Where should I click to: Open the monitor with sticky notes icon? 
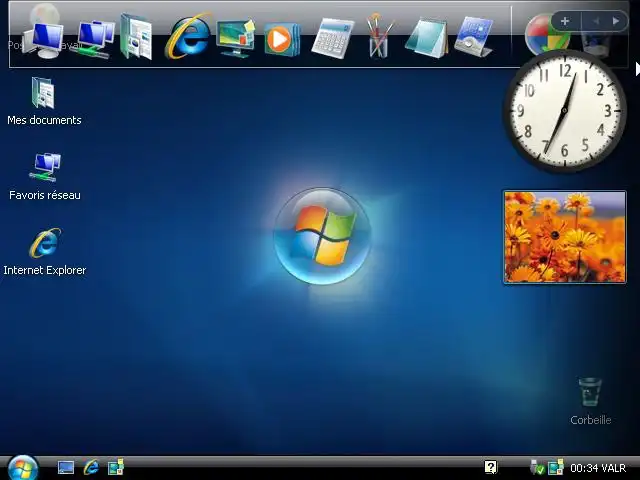click(236, 39)
